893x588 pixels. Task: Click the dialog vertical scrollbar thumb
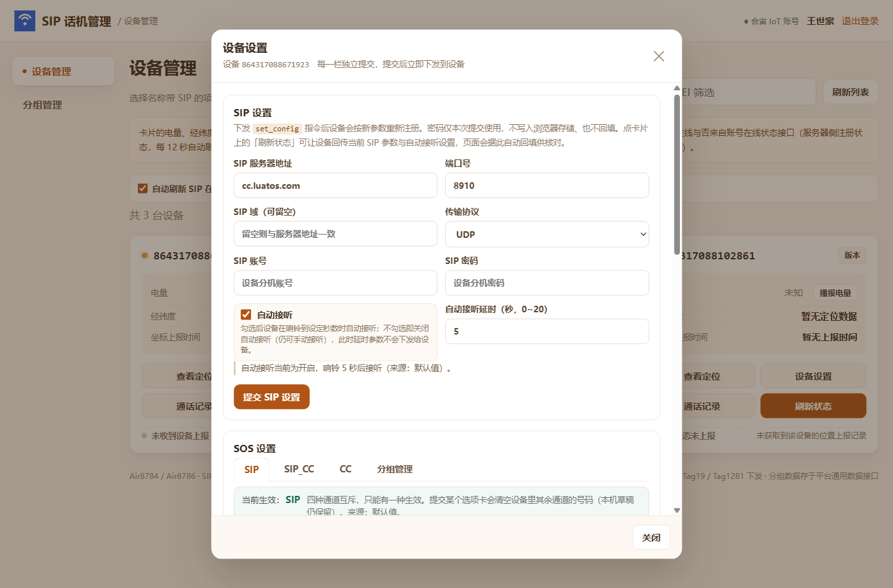677,174
